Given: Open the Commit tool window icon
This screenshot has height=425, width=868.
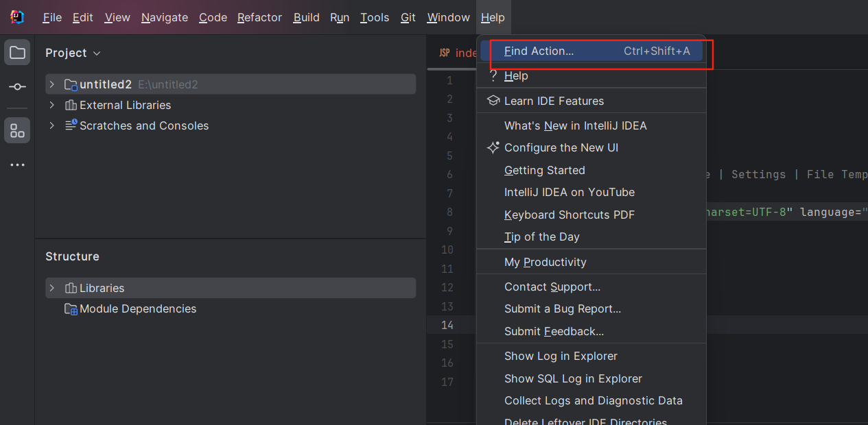Looking at the screenshot, I should (17, 87).
